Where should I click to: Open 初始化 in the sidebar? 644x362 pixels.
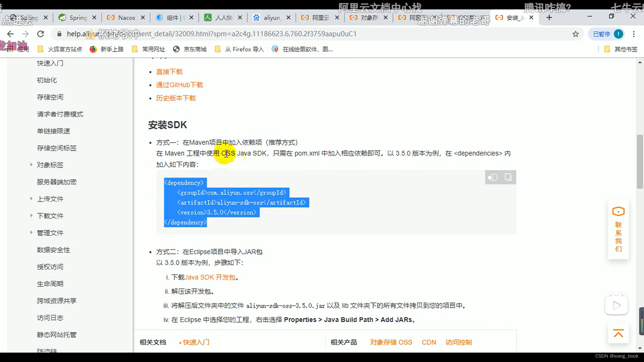coord(47,80)
